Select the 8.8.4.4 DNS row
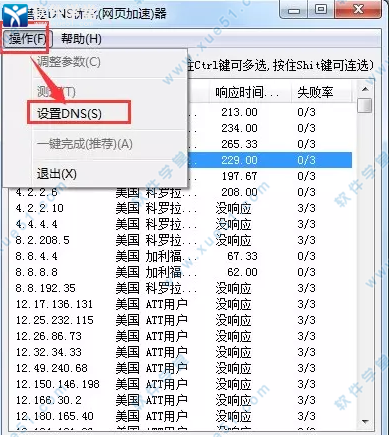Screen dimensions: 389x437 180,256
